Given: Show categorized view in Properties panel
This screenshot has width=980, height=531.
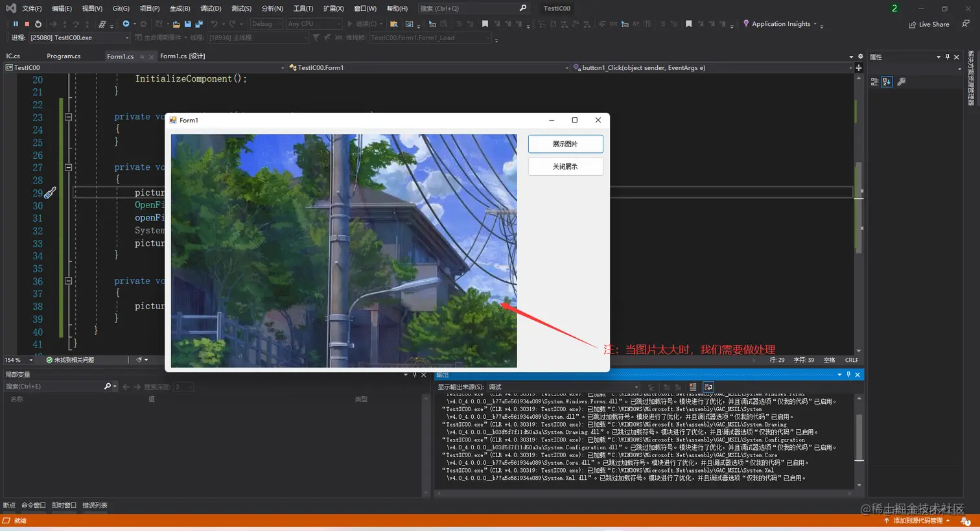Looking at the screenshot, I should click(874, 82).
